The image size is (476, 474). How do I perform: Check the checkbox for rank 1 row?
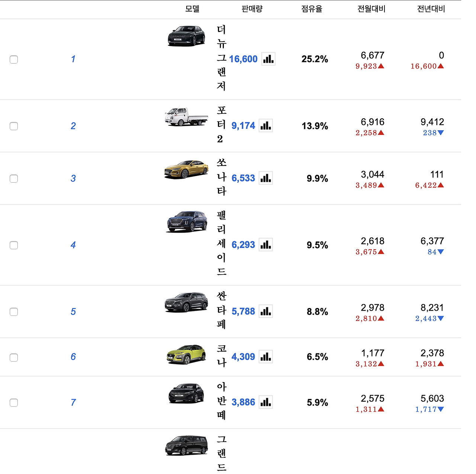[x=14, y=60]
